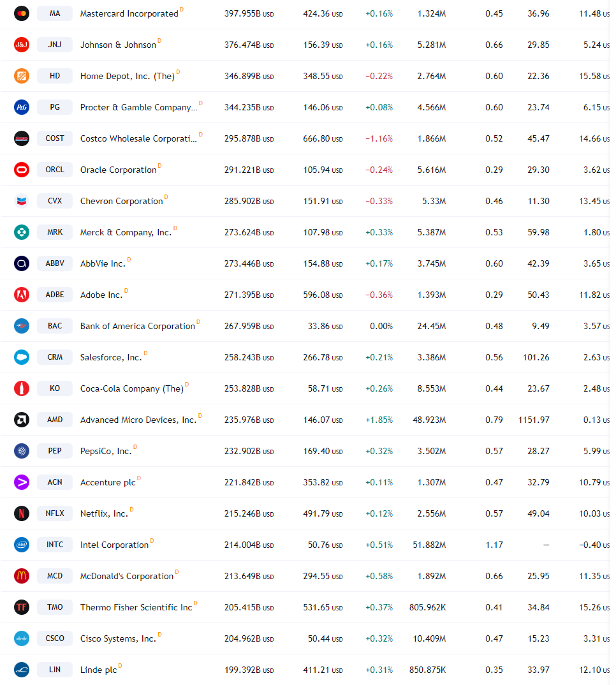The height and width of the screenshot is (685, 616).
Task: Click AMD's change value +1.85%
Action: pyautogui.click(x=379, y=420)
